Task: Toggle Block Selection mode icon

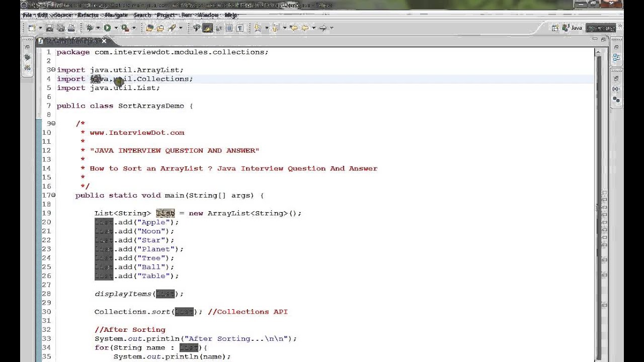Action: pyautogui.click(x=229, y=28)
